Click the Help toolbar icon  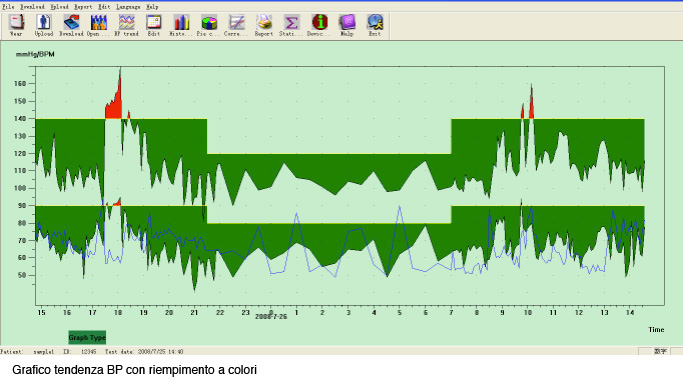pos(347,25)
